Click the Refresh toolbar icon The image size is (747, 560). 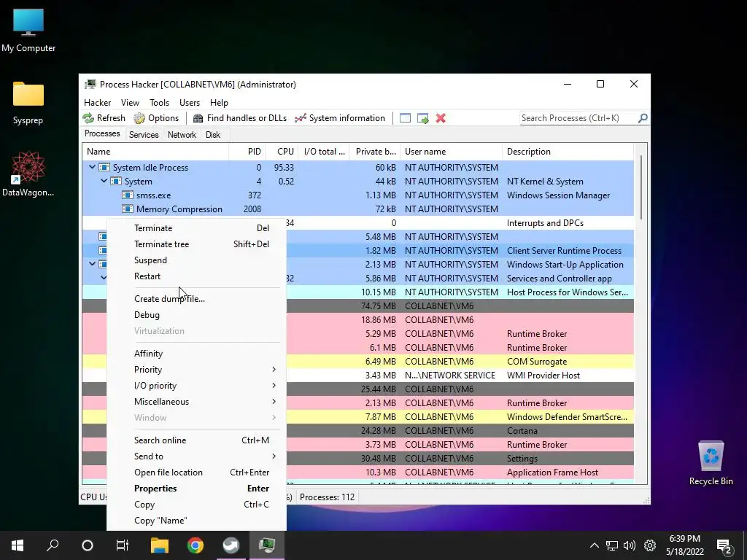coord(88,118)
